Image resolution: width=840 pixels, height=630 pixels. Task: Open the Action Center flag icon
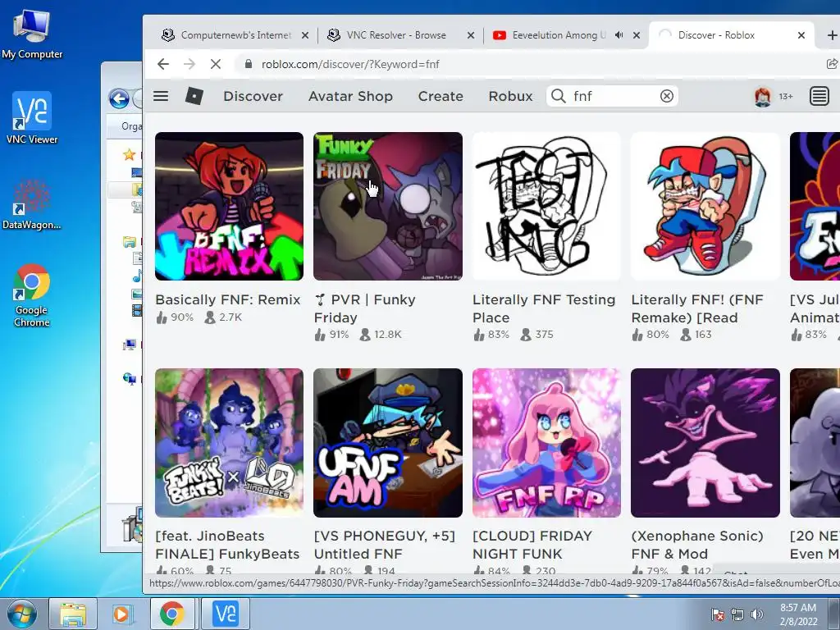(718, 614)
